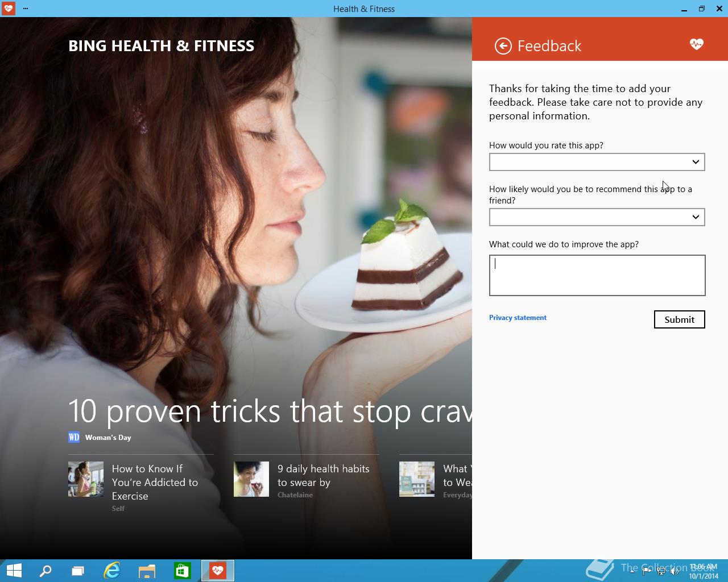Show hidden system tray icons
Screen dimensions: 728x582
click(632, 572)
